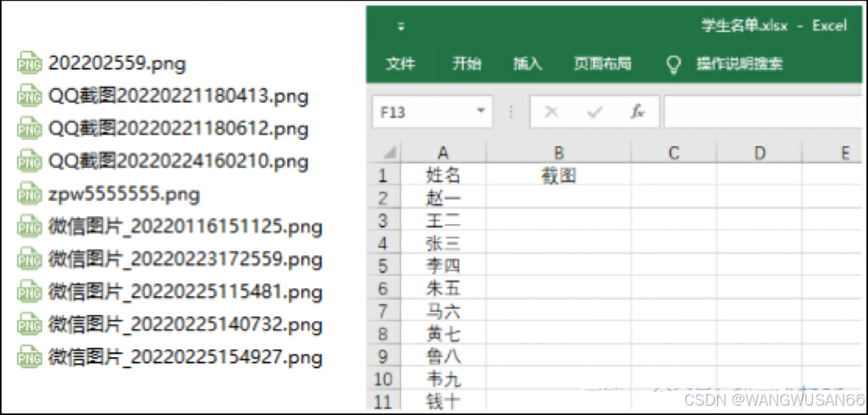Click the 学生名单.xlsx title text
Image resolution: width=868 pixels, height=415 pixels.
point(744,26)
